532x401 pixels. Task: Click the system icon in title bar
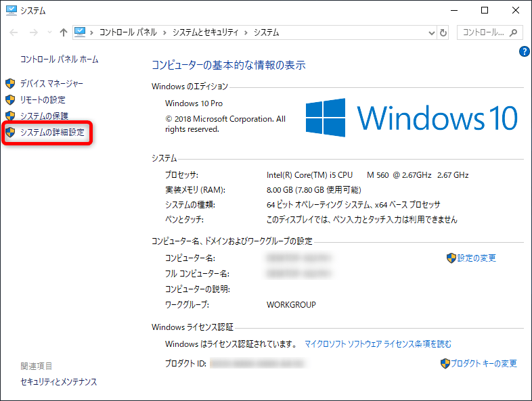pos(12,11)
